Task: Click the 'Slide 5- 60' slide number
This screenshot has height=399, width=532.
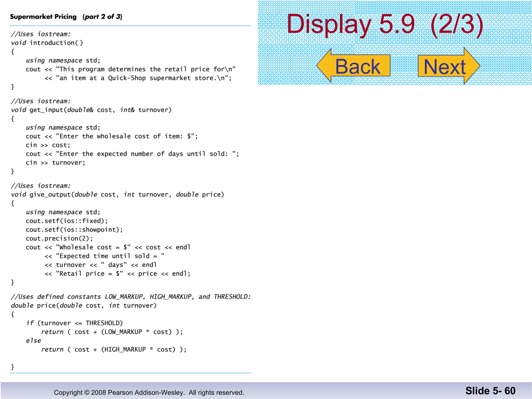Action: pos(490,391)
